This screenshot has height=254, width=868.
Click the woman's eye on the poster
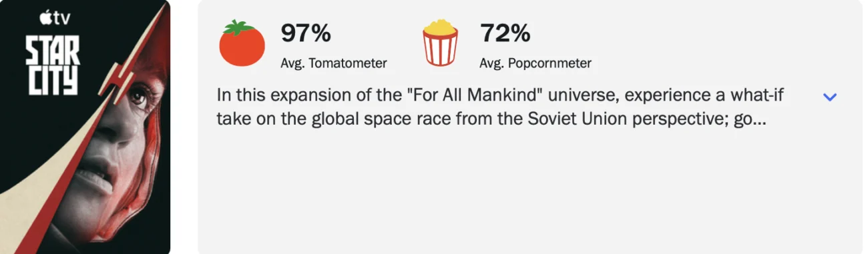pos(137,98)
